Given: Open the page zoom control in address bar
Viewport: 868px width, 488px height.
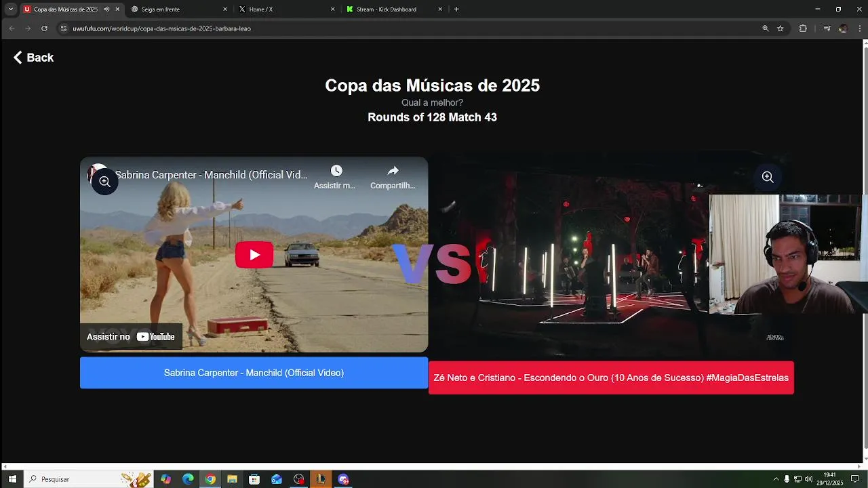Looking at the screenshot, I should [766, 28].
